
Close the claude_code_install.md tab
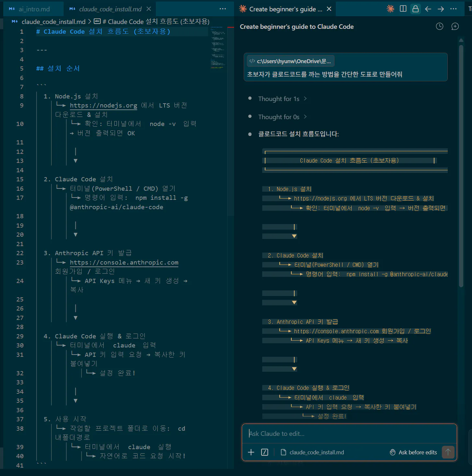tap(149, 9)
